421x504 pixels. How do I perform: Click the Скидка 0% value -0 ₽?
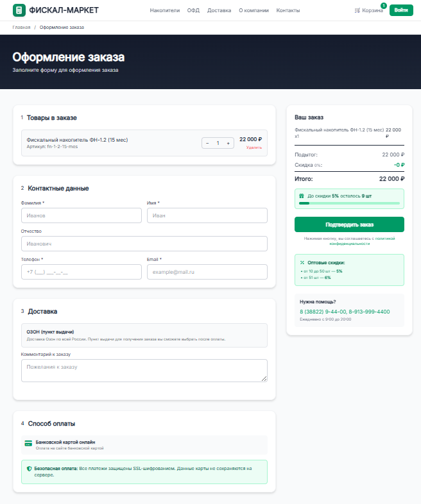pyautogui.click(x=399, y=165)
